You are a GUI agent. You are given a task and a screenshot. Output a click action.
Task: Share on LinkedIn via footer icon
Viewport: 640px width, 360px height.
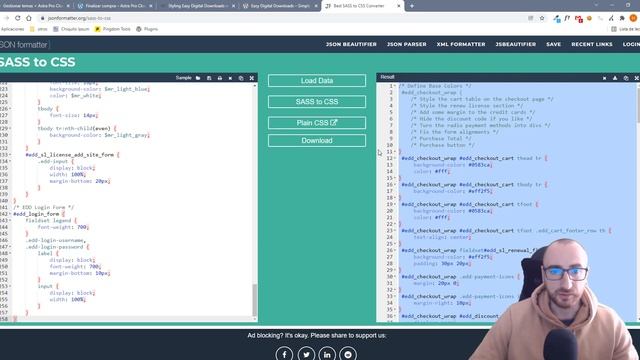coord(327,354)
